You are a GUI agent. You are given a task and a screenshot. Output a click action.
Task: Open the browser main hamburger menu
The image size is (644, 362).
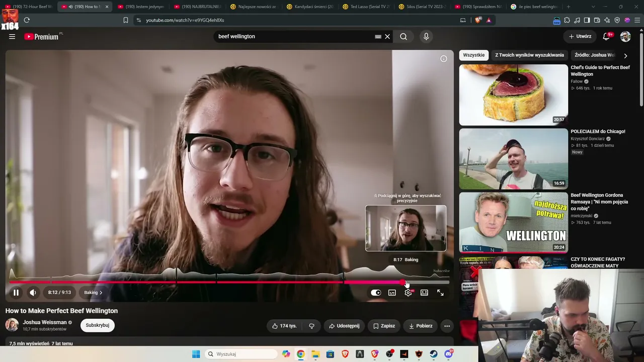pos(637,20)
